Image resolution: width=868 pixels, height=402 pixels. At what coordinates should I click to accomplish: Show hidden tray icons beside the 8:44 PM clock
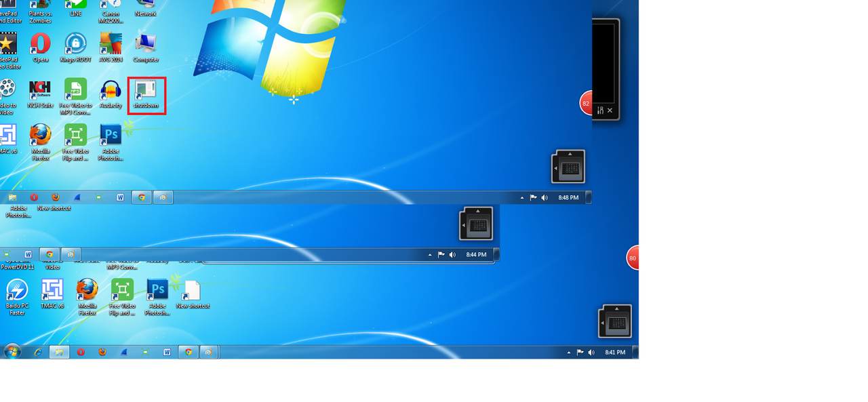tap(430, 255)
